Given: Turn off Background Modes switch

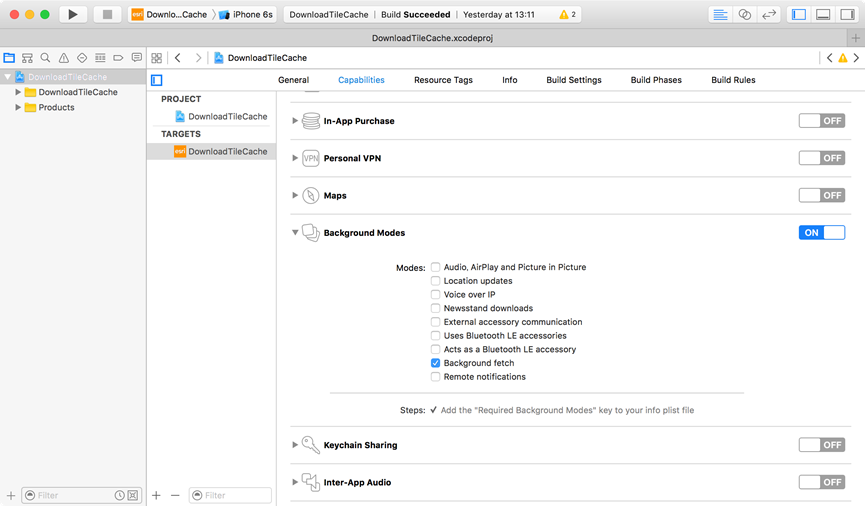Looking at the screenshot, I should 821,233.
